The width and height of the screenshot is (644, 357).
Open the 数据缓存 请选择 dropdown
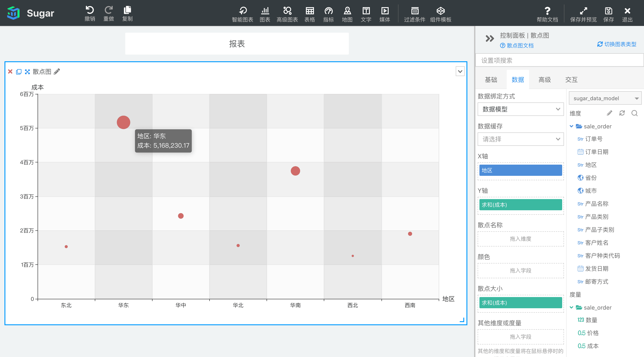[521, 139]
